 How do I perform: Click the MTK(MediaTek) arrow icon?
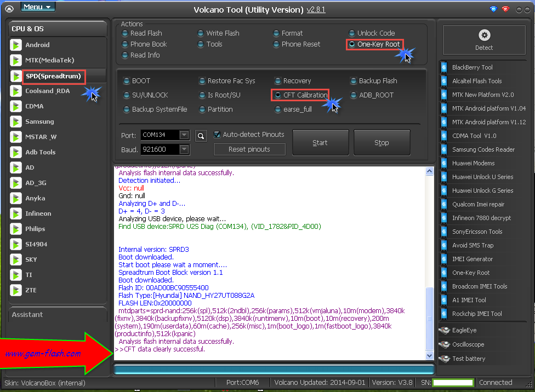pyautogui.click(x=16, y=60)
